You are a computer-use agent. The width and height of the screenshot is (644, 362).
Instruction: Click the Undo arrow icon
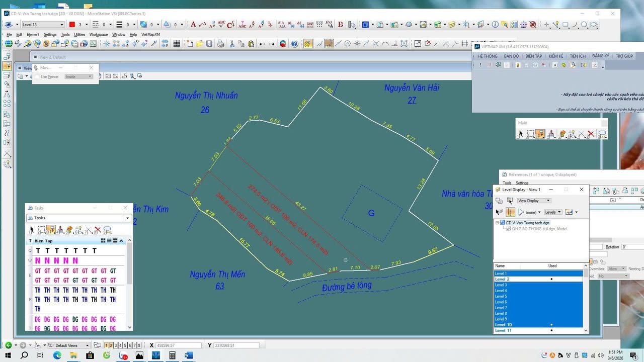click(x=262, y=44)
